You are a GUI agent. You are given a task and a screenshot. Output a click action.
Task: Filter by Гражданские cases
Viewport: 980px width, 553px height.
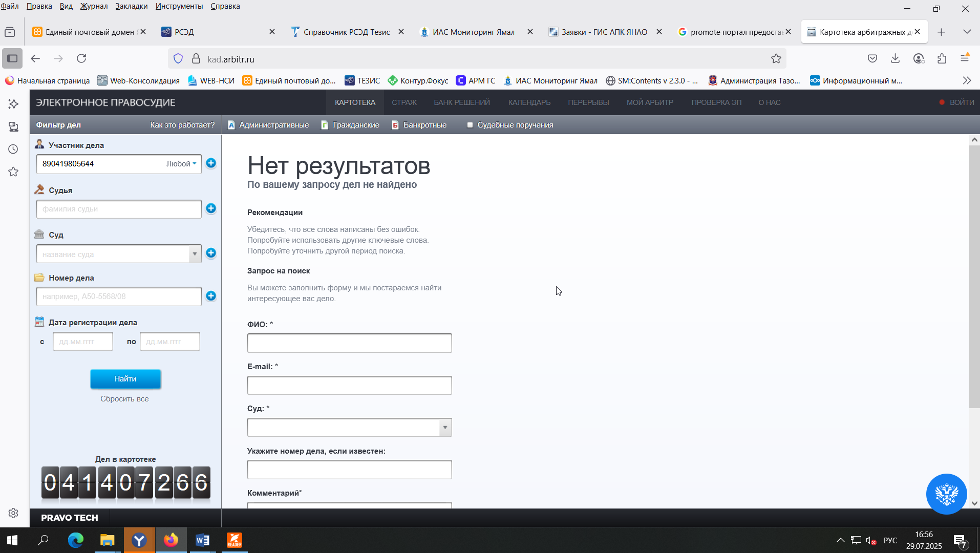pos(350,125)
